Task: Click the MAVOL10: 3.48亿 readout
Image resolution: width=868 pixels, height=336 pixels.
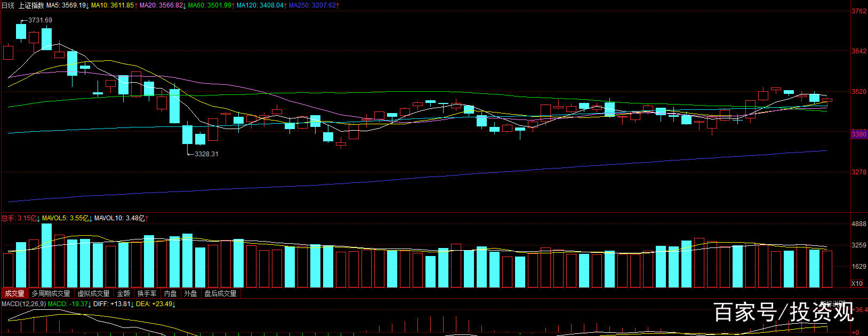Action: [x=119, y=218]
